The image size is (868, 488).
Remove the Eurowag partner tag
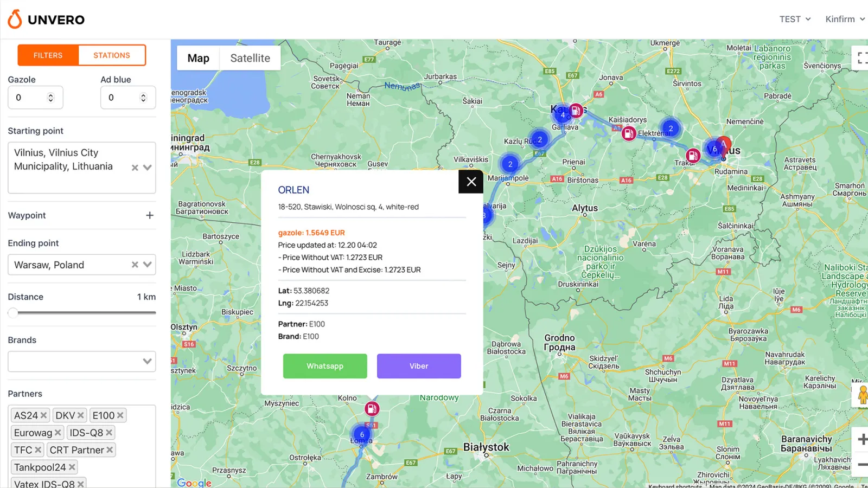pyautogui.click(x=58, y=433)
